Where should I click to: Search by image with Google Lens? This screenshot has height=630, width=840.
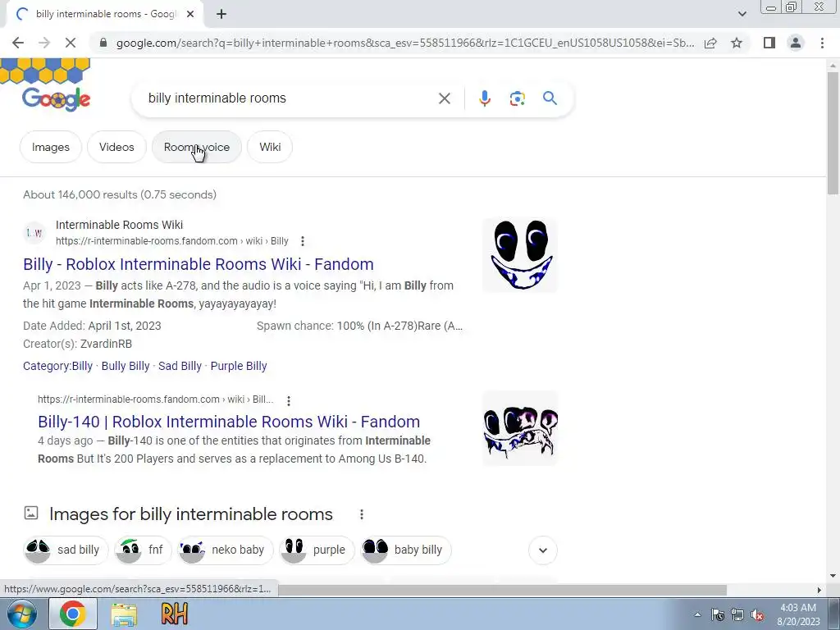(x=517, y=98)
